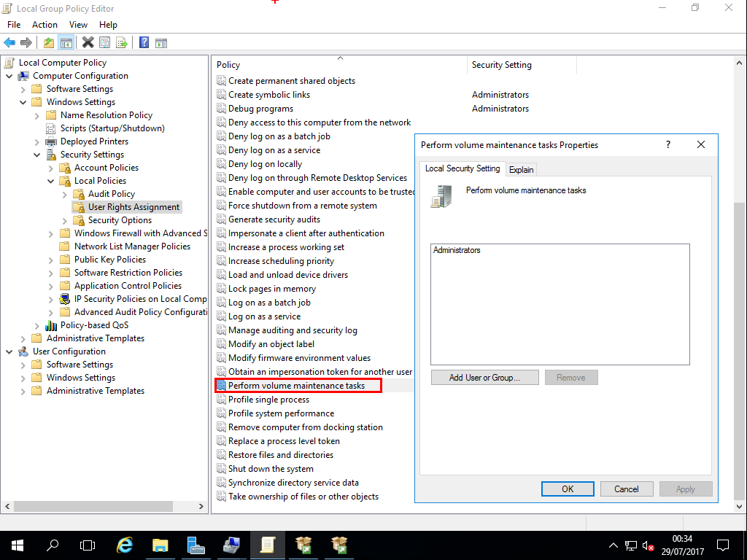Collapse the Local Policies tree node
747x560 pixels.
[x=51, y=181]
